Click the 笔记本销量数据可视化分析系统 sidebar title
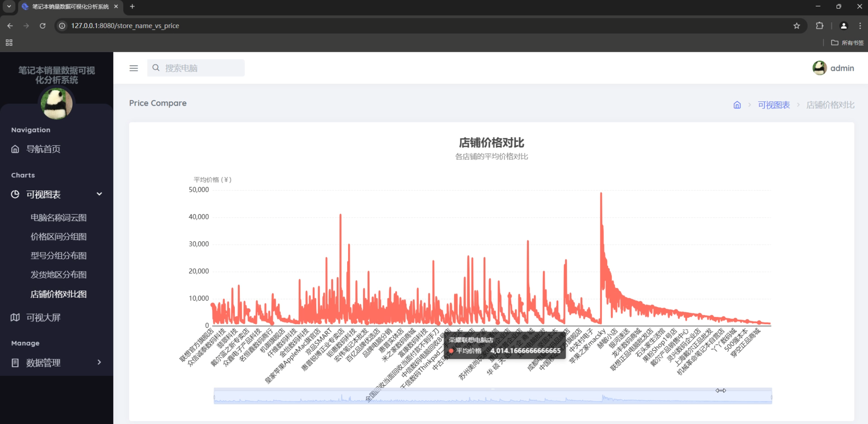The width and height of the screenshot is (868, 424). (x=56, y=75)
